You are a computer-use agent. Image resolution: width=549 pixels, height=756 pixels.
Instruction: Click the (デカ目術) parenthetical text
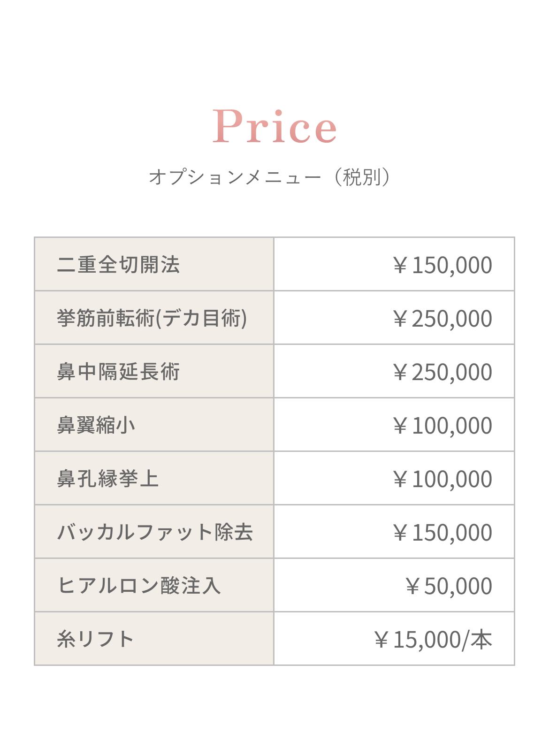201,318
